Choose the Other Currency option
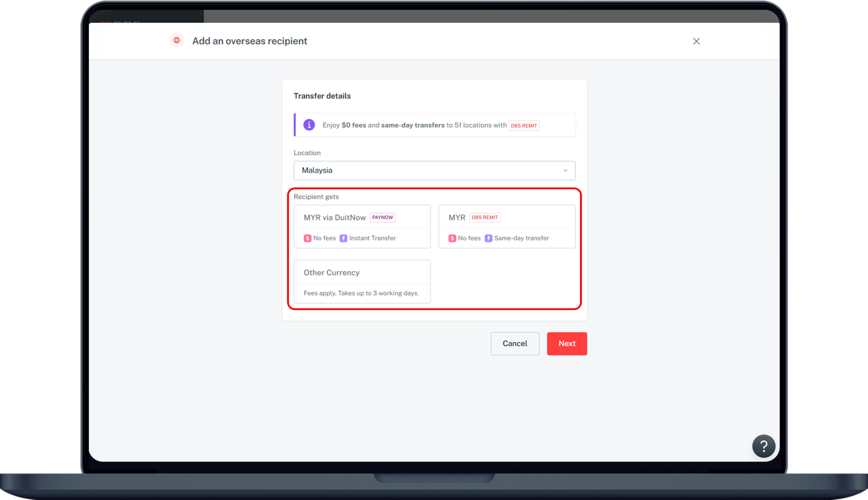The height and width of the screenshot is (500, 868). 362,282
